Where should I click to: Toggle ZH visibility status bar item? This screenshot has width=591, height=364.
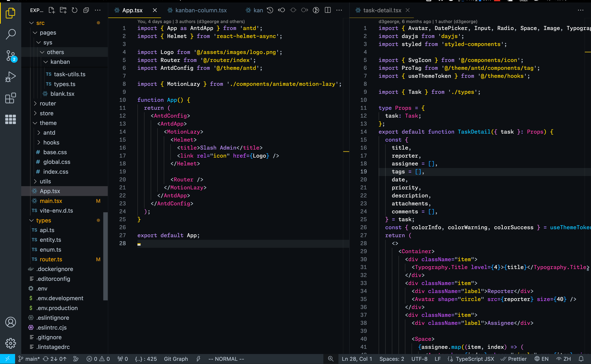coord(563,359)
